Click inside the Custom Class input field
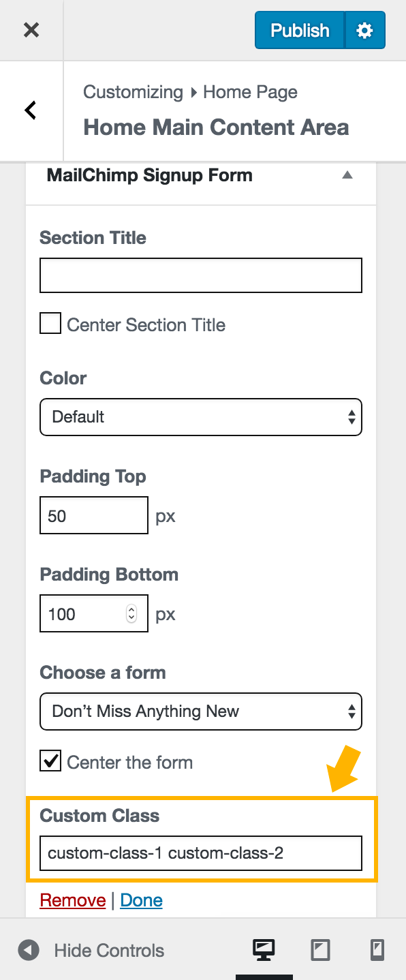Image resolution: width=406 pixels, height=980 pixels. (x=200, y=853)
